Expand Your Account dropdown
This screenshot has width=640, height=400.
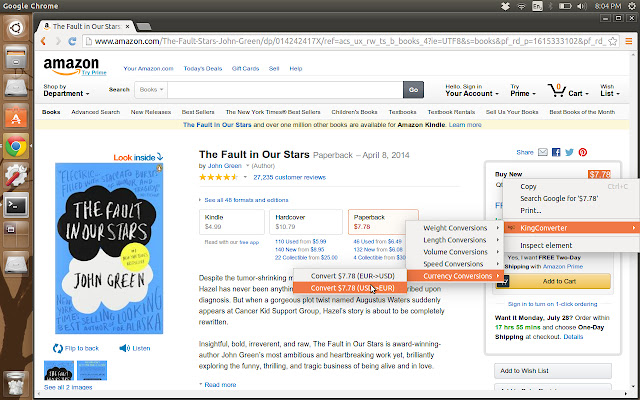472,90
